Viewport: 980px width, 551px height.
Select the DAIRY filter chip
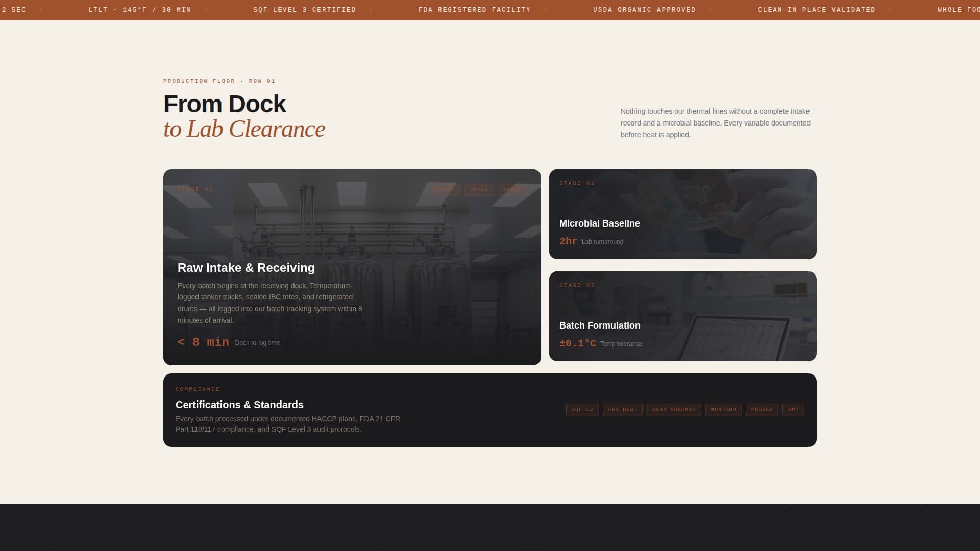click(x=445, y=189)
